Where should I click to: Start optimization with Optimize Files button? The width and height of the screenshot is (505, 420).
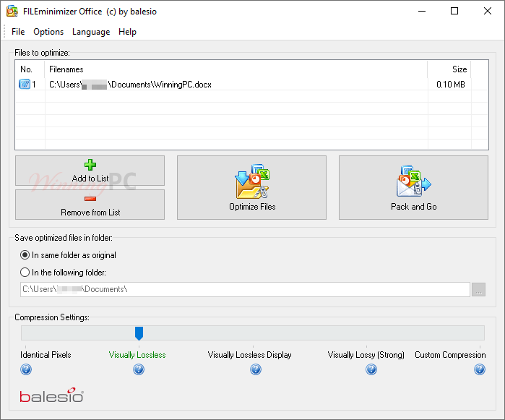(x=251, y=188)
